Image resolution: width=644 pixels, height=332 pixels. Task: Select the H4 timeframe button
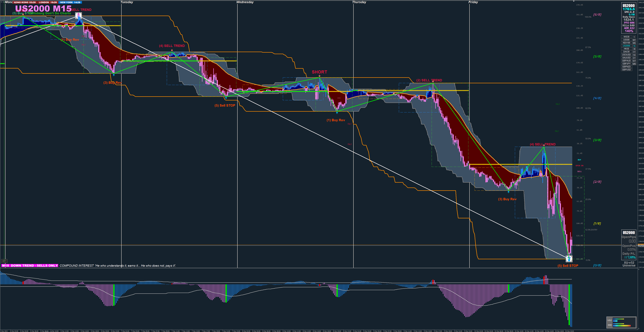[634, 55]
